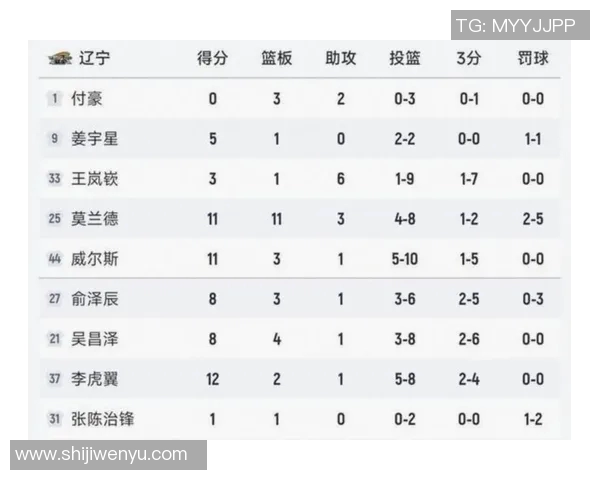The width and height of the screenshot is (600, 480).
Task: Select the 投篮 column header
Action: pos(404,58)
